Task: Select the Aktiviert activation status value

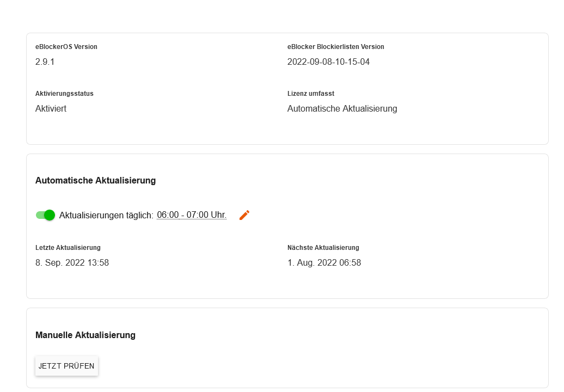Action: (x=51, y=108)
